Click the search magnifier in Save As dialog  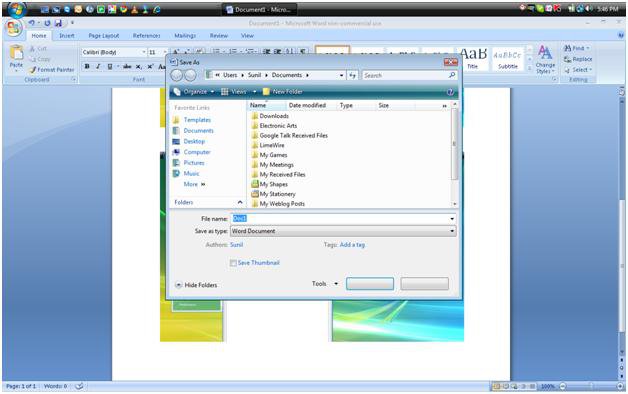(452, 75)
